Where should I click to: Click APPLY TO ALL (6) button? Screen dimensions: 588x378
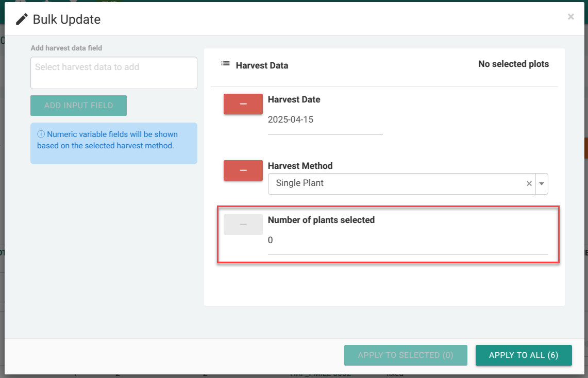(524, 355)
